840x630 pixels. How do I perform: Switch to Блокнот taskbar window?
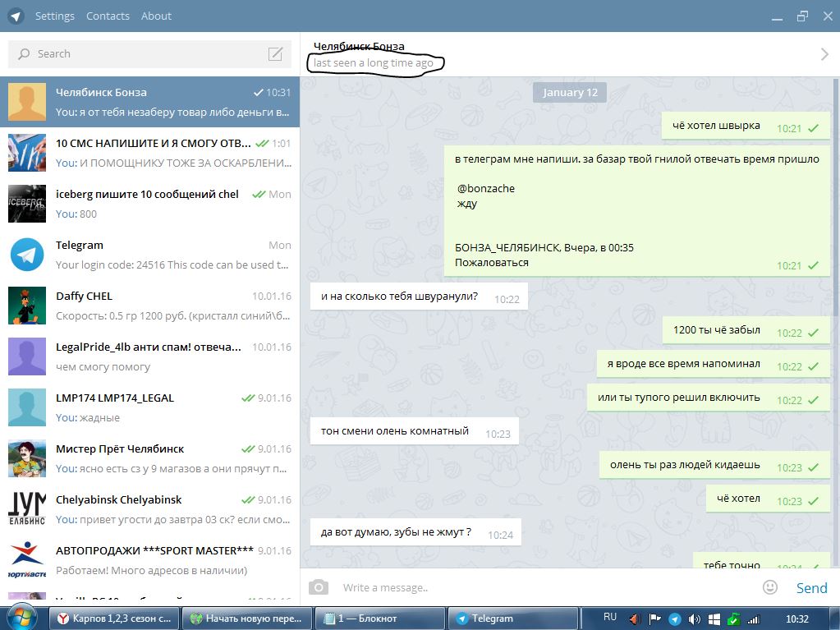(380, 619)
